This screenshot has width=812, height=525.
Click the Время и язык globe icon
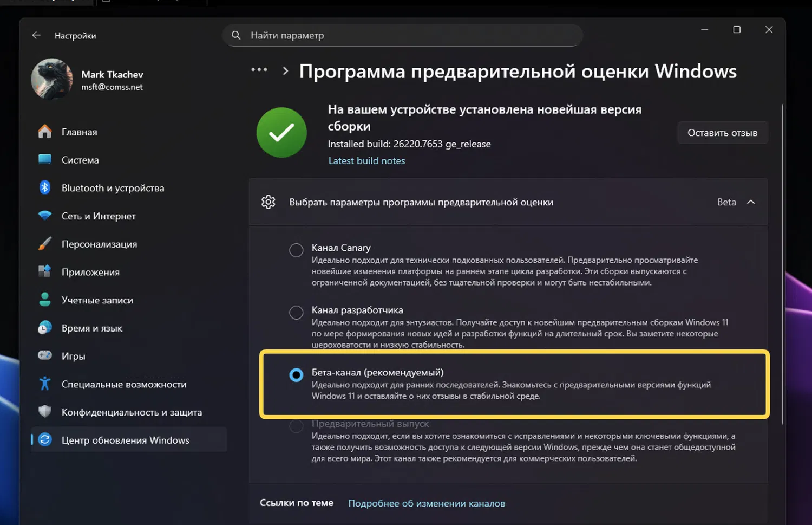45,328
